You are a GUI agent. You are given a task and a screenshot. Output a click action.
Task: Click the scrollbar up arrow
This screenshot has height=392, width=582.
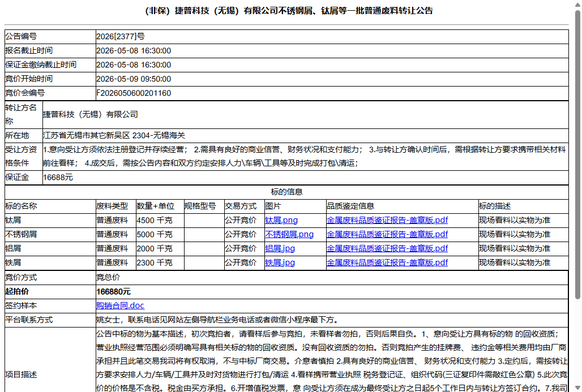pos(577,4)
